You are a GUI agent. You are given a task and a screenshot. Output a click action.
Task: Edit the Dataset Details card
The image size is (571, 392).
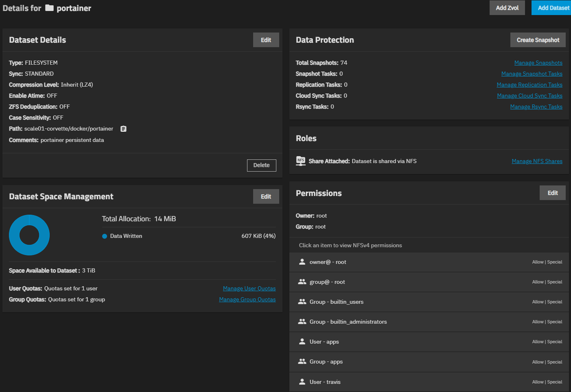[266, 40]
